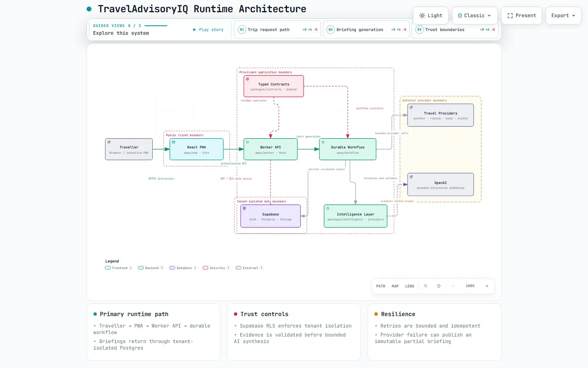Enter Present fullscreen mode
Screen dimensions: 588x368
(x=521, y=16)
